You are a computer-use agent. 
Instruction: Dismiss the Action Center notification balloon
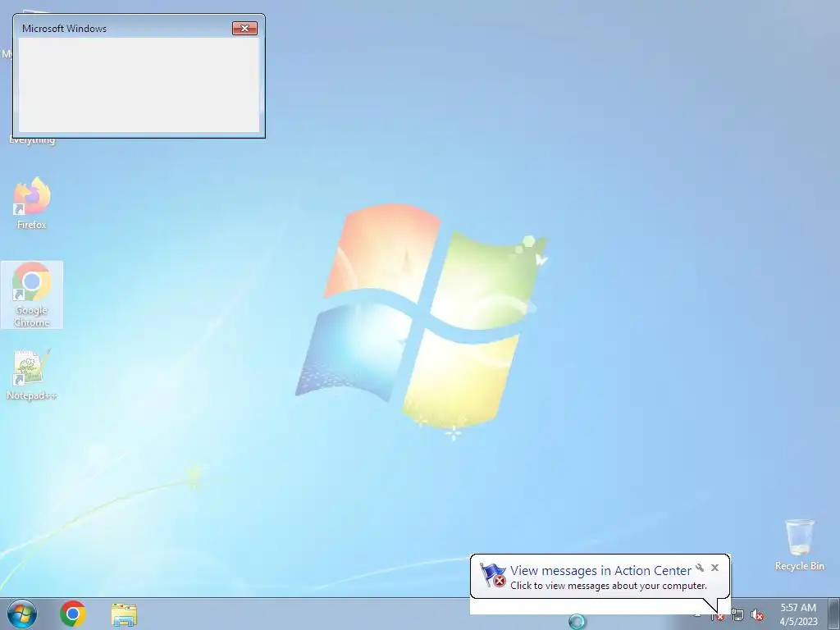(x=714, y=568)
